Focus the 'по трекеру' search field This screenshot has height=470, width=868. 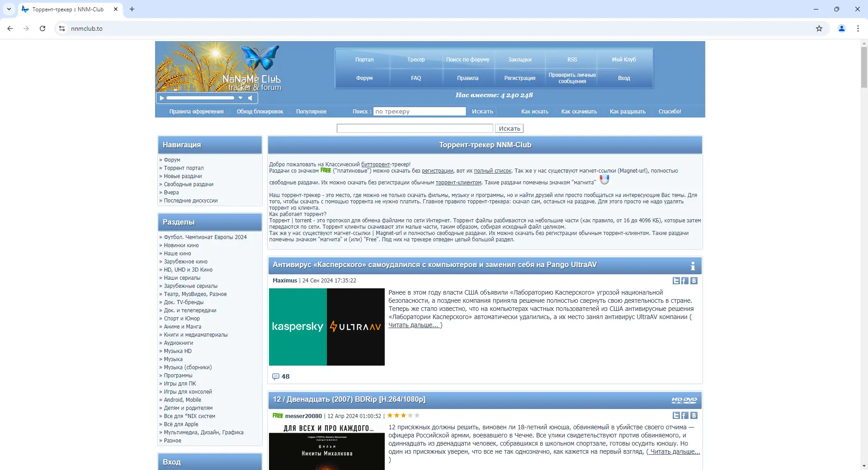[420, 111]
